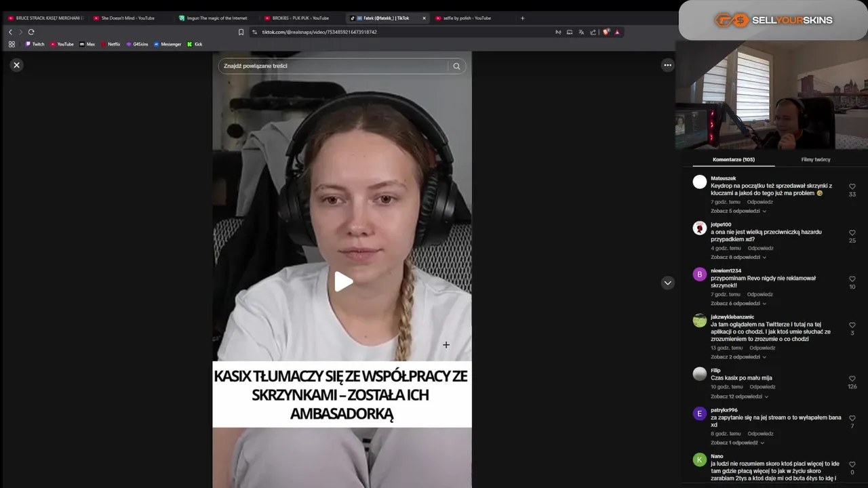868x488 pixels.
Task: Like Mateuszek's comment
Action: pyautogui.click(x=852, y=186)
